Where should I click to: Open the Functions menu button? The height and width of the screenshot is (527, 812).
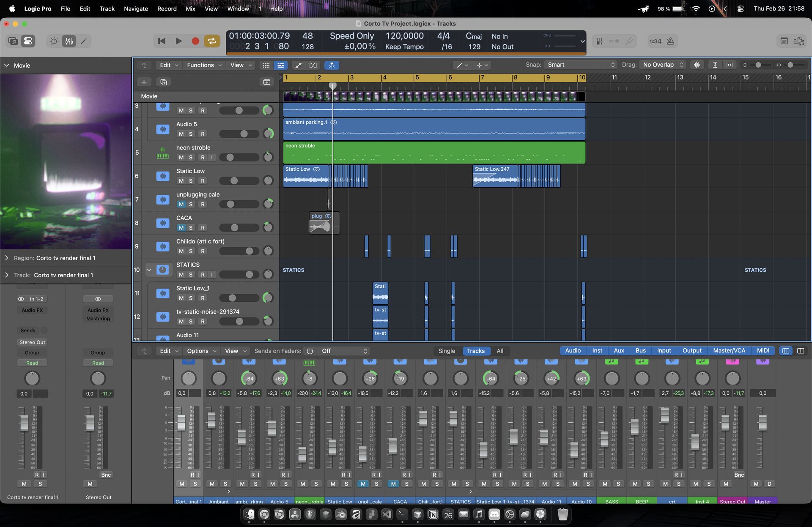pyautogui.click(x=204, y=65)
